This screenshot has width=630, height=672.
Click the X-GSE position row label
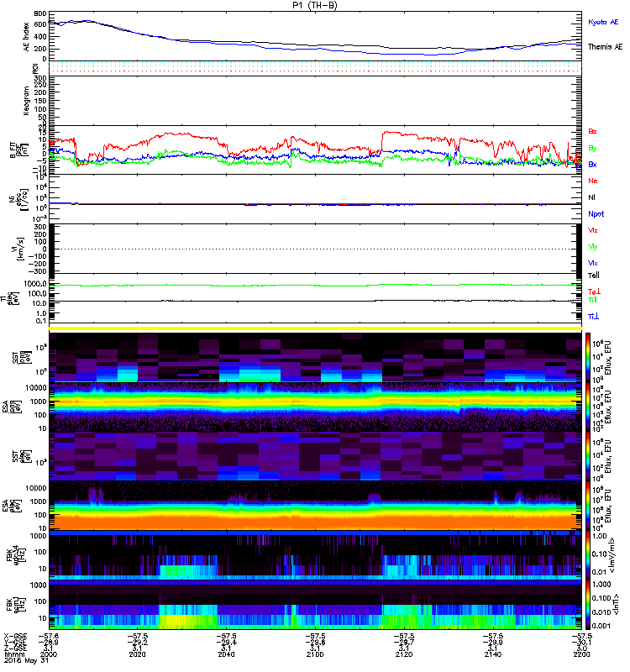tap(15, 636)
